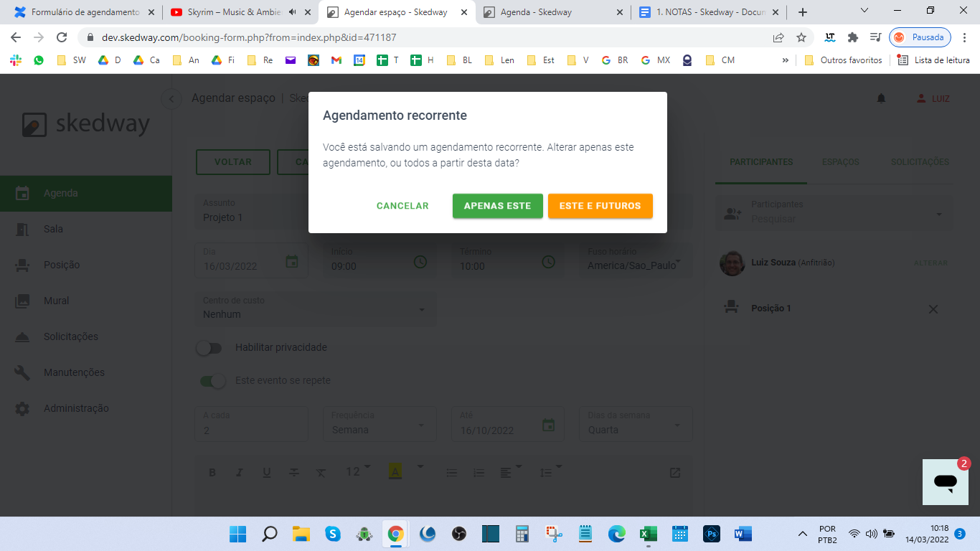Click the ESTE E FUTUROS button
The height and width of the screenshot is (551, 980).
(600, 206)
